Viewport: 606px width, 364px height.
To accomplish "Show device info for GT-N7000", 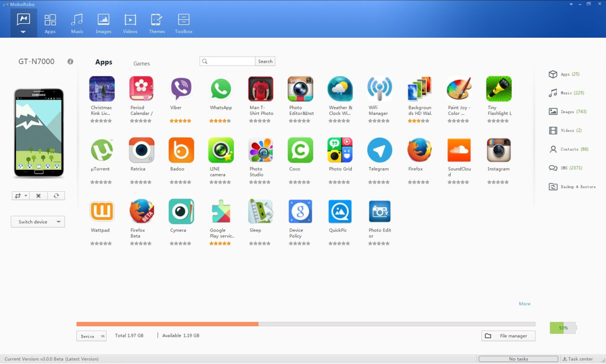I will (x=70, y=62).
